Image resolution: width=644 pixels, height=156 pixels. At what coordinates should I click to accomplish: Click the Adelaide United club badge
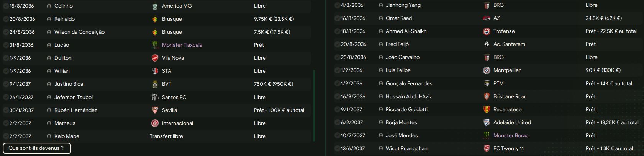click(x=487, y=122)
